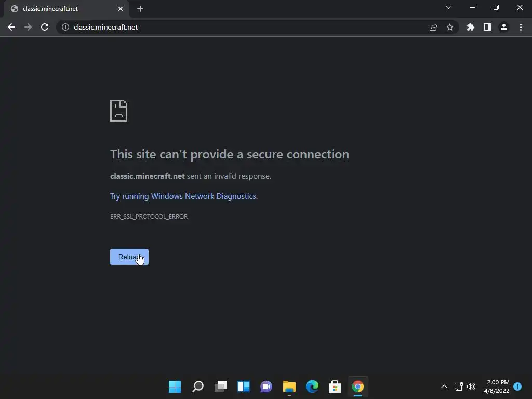The height and width of the screenshot is (399, 532).
Task: Restore down the Chrome window
Action: coord(496,7)
